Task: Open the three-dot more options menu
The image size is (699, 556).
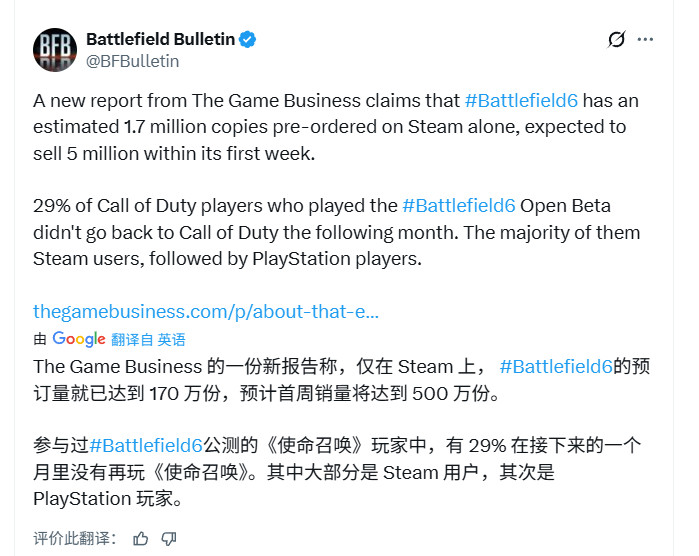Action: click(x=646, y=40)
